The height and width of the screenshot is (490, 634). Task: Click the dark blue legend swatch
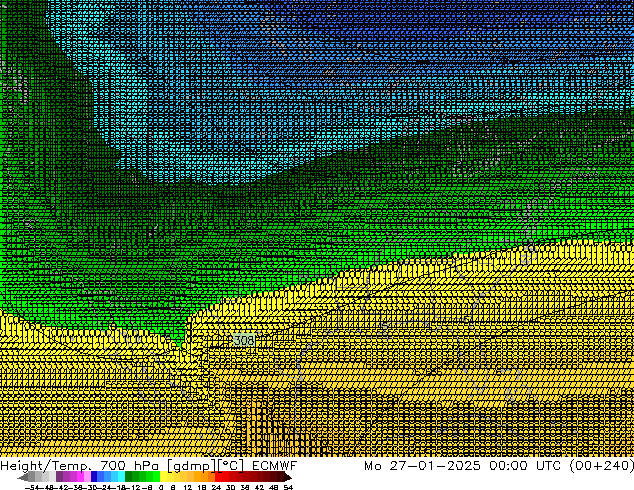pos(94,476)
